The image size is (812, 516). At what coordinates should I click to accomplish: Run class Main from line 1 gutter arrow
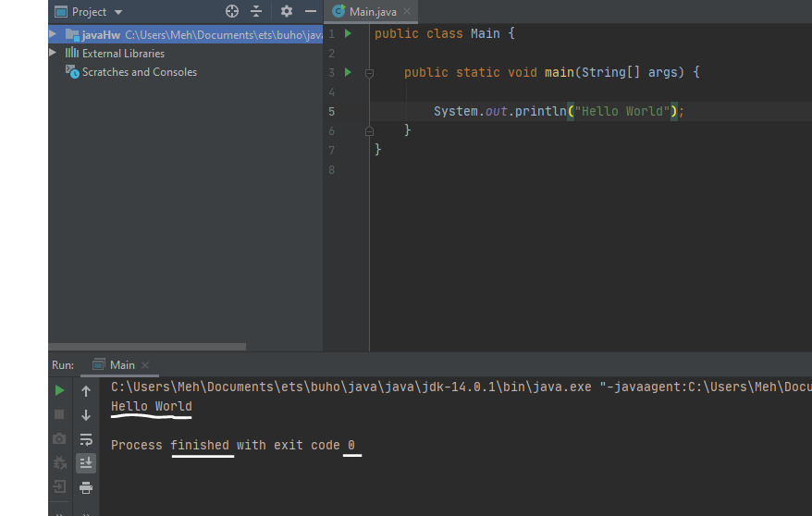tap(348, 33)
